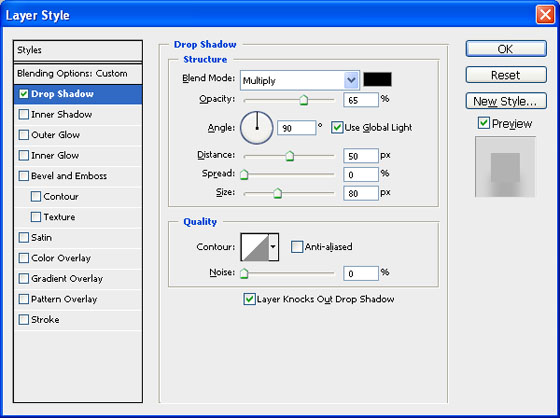560x418 pixels.
Task: Click the layer style preview thumbnail
Action: coord(505,167)
